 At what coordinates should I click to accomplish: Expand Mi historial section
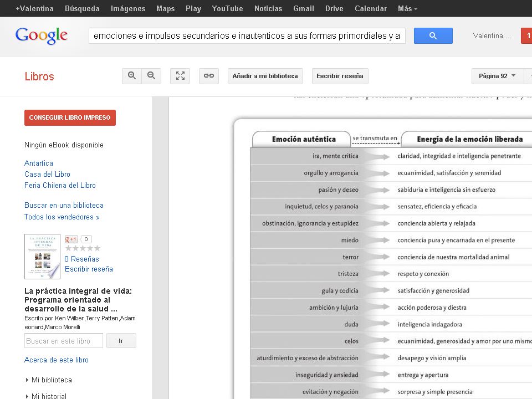pyautogui.click(x=46, y=396)
